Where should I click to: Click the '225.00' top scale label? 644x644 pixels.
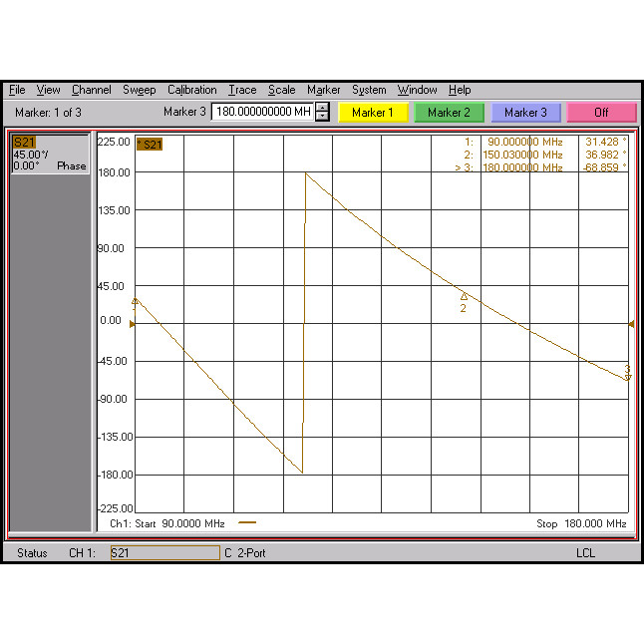[114, 142]
